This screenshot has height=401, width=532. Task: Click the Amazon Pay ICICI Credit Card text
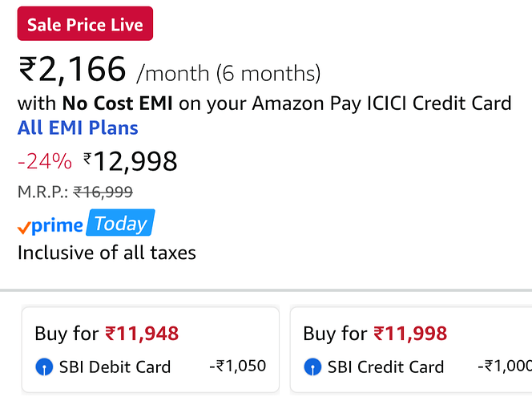pyautogui.click(x=381, y=103)
